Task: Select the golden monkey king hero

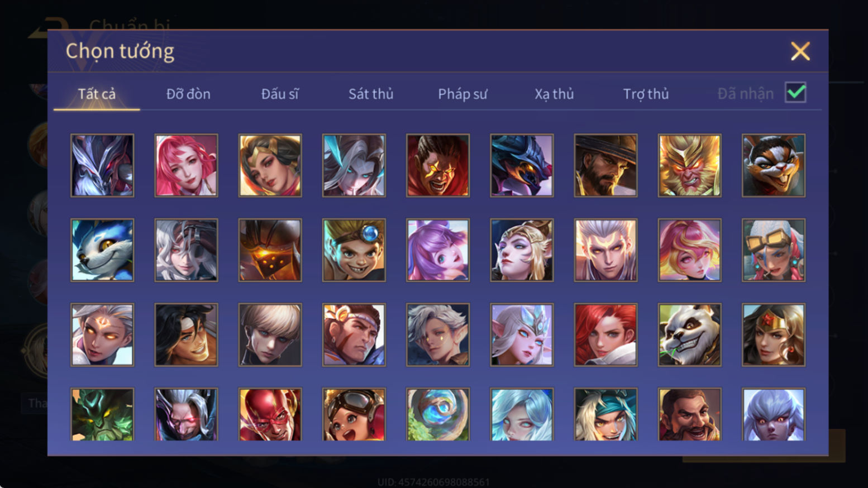Action: click(689, 165)
